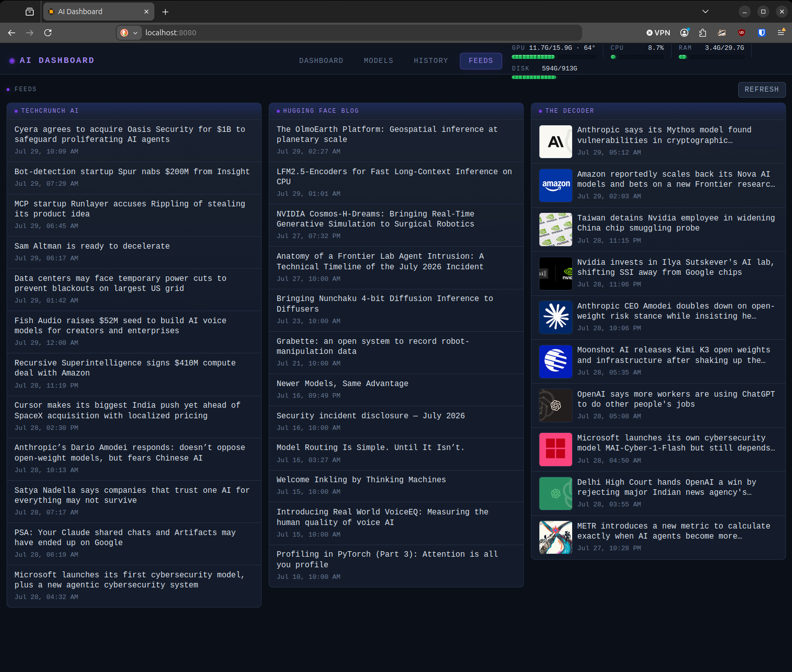This screenshot has width=792, height=672.
Task: Click the GPU usage progress bar
Action: tap(553, 57)
